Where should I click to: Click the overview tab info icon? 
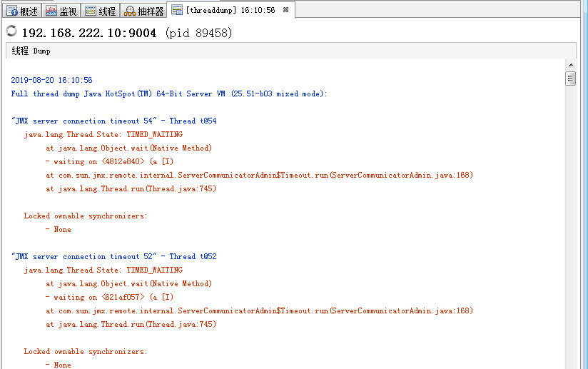point(12,11)
